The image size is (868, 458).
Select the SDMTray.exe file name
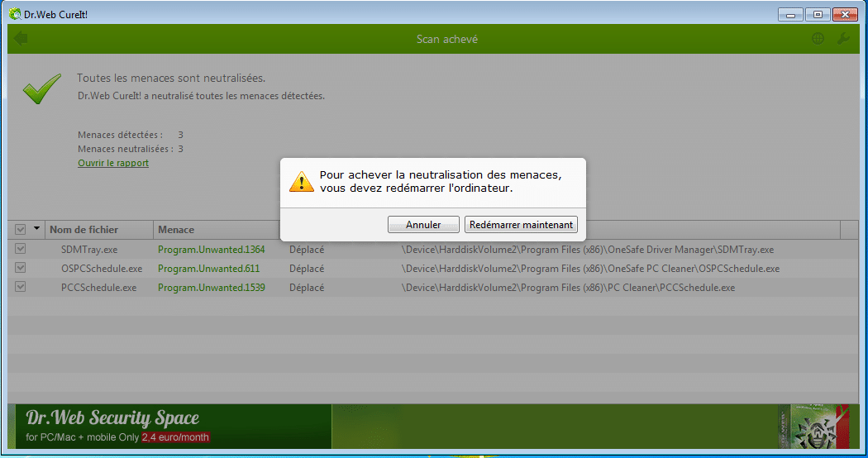point(89,250)
